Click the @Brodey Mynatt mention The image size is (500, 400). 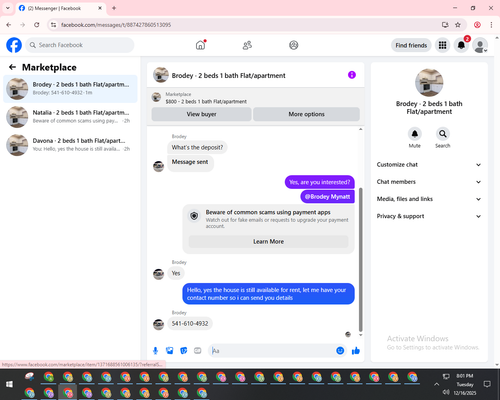coord(327,197)
